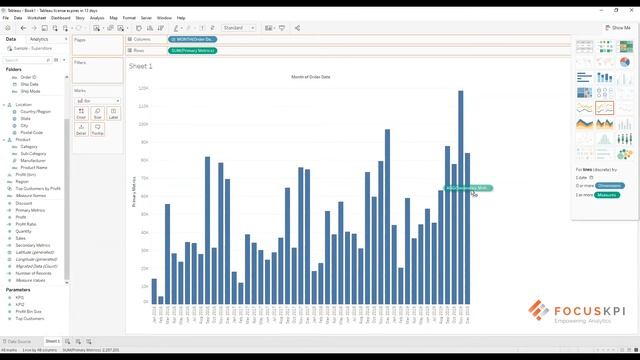
Task: Open the Dashboard menu
Action: [60, 18]
